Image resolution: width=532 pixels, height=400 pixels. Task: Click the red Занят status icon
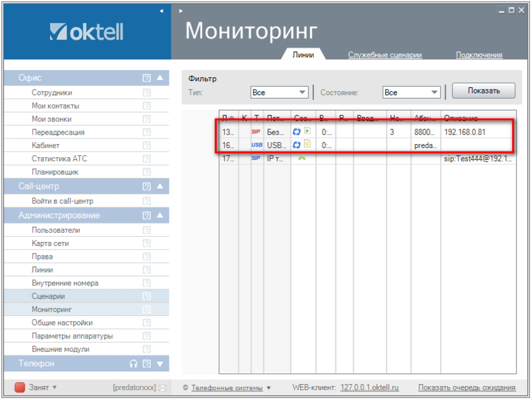point(20,387)
